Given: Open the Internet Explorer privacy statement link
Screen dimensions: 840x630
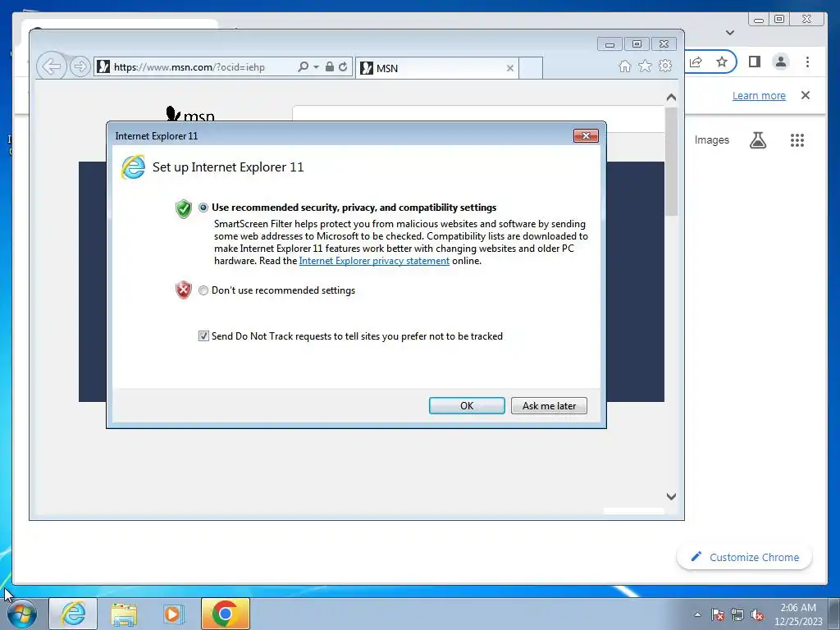Looking at the screenshot, I should (x=374, y=261).
